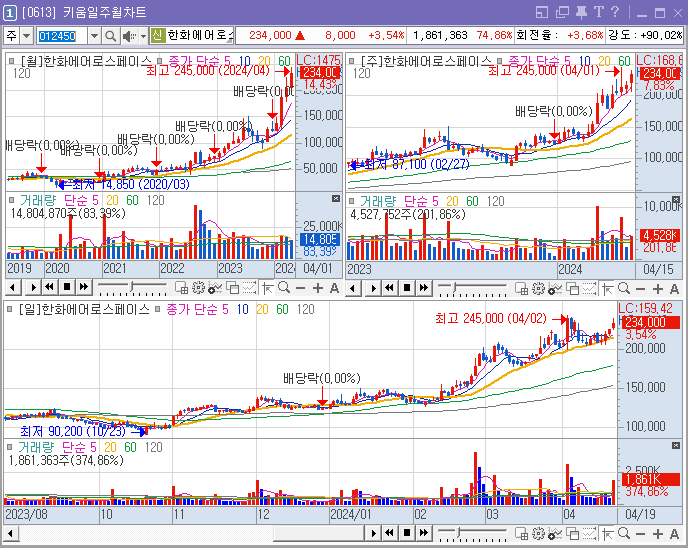The image size is (688, 548).
Task: Click overlay windows icon in monthly chart toolbar
Action: click(233, 288)
